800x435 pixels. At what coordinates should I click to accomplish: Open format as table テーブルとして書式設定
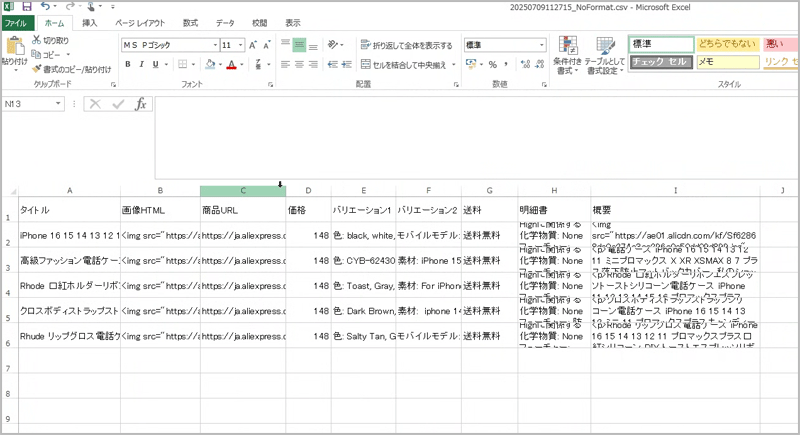pos(605,55)
